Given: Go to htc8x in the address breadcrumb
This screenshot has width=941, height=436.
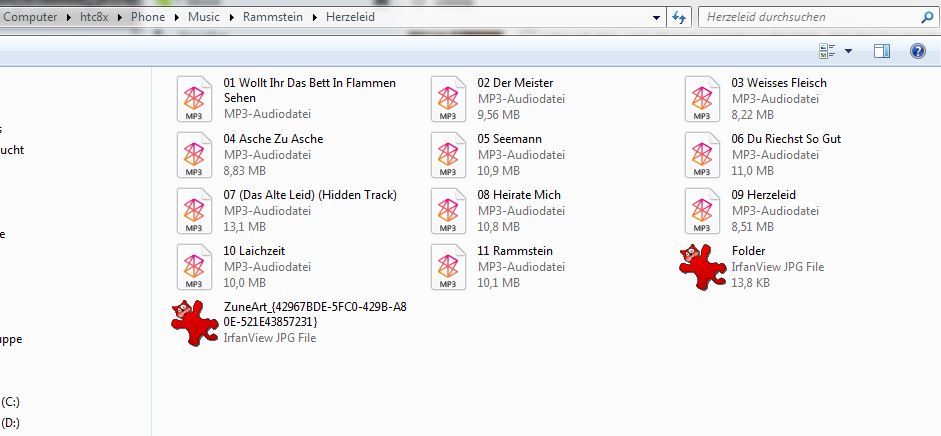Looking at the screenshot, I should click(94, 17).
